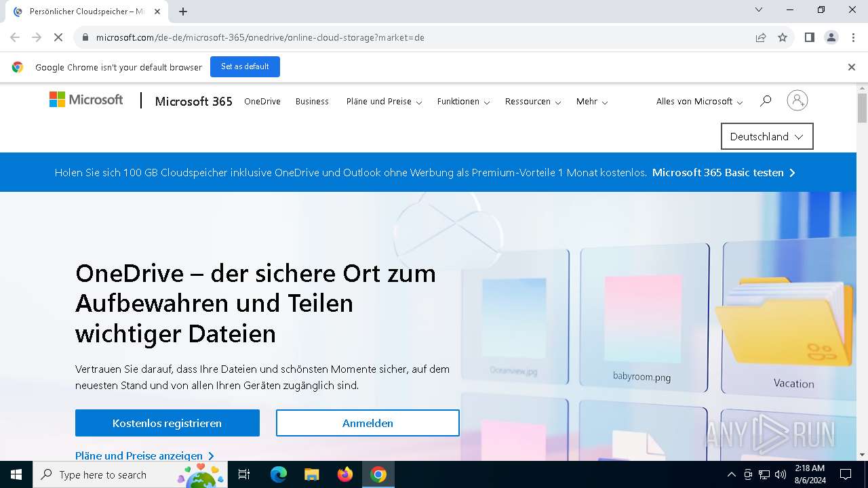Expand the Mehr menu
This screenshot has width=868, height=488.
(592, 102)
